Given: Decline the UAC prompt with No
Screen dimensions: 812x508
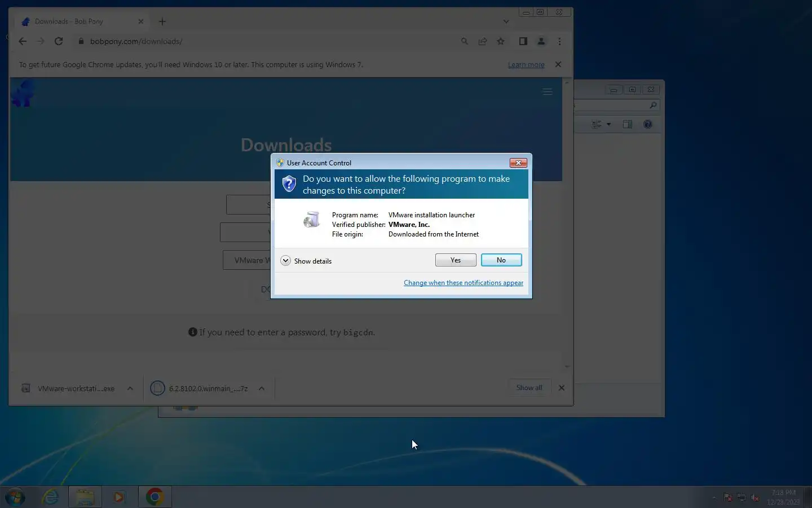Looking at the screenshot, I should pyautogui.click(x=501, y=260).
